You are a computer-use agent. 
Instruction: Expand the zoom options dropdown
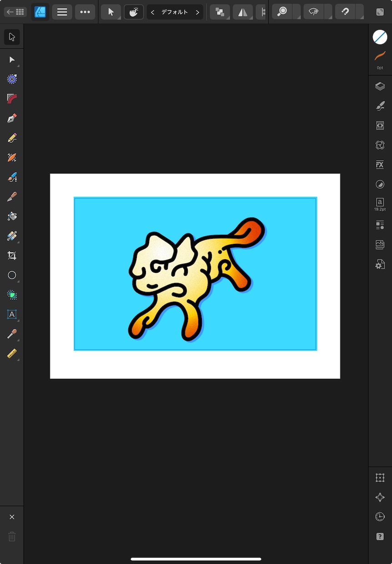pyautogui.click(x=297, y=12)
